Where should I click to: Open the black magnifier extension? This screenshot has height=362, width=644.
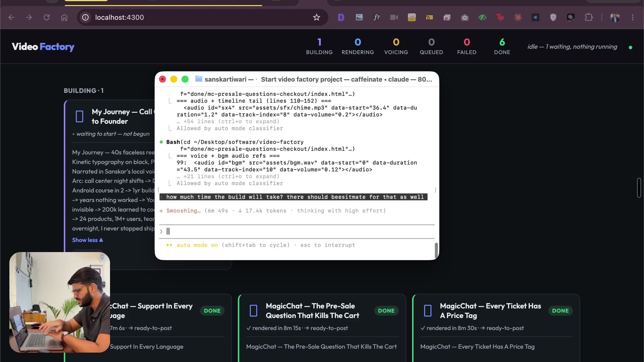(571, 17)
